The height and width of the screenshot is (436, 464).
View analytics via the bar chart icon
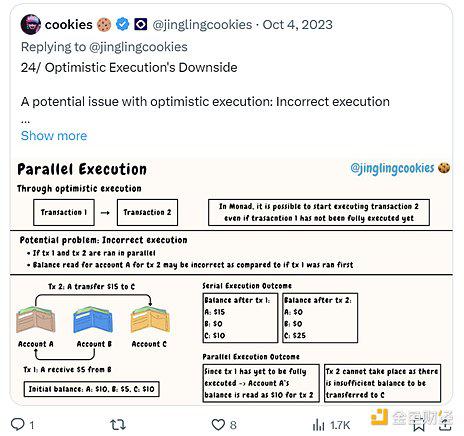318,425
